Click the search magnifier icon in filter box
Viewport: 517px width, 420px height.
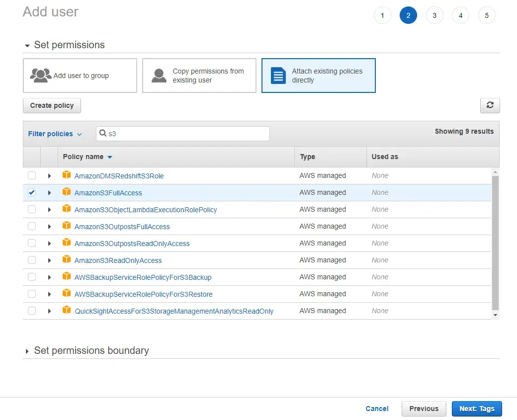pos(103,133)
